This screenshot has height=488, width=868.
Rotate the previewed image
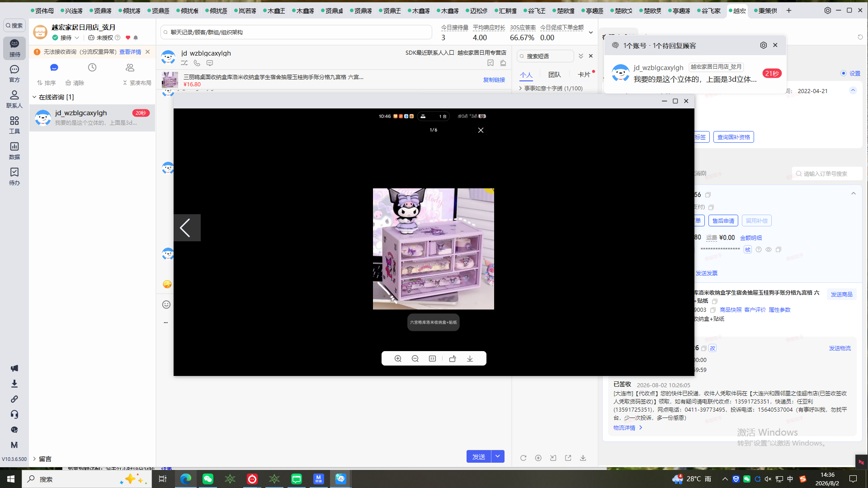pyautogui.click(x=453, y=358)
